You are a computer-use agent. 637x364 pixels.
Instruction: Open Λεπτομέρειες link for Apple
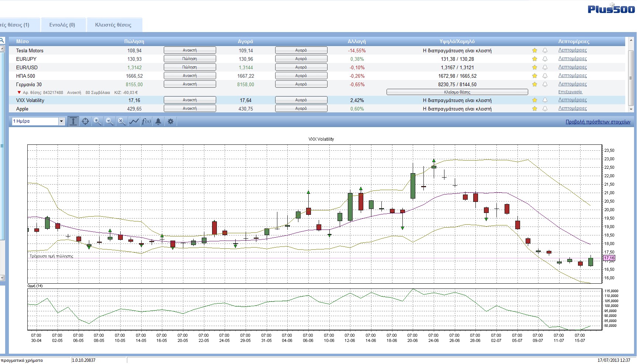pos(572,108)
